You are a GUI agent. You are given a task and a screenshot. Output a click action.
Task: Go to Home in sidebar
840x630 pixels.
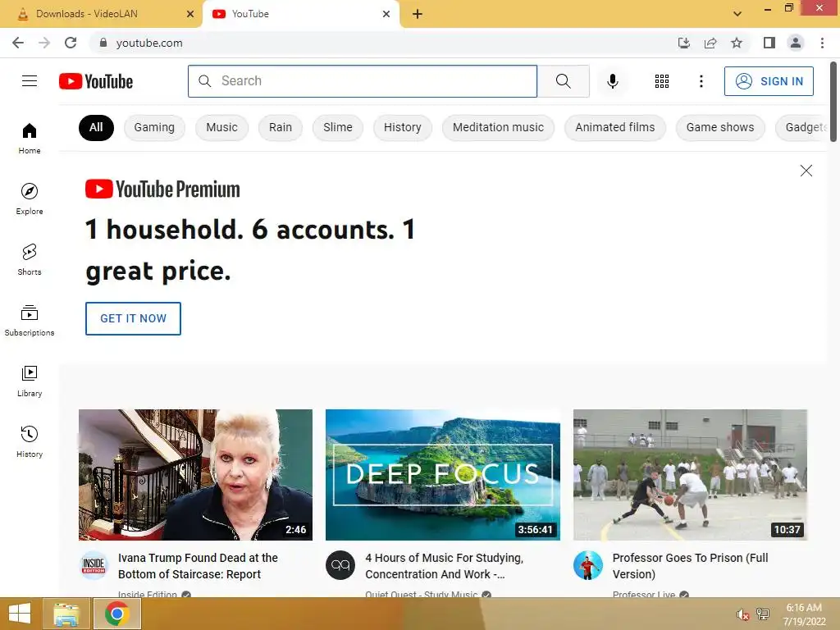(30, 138)
